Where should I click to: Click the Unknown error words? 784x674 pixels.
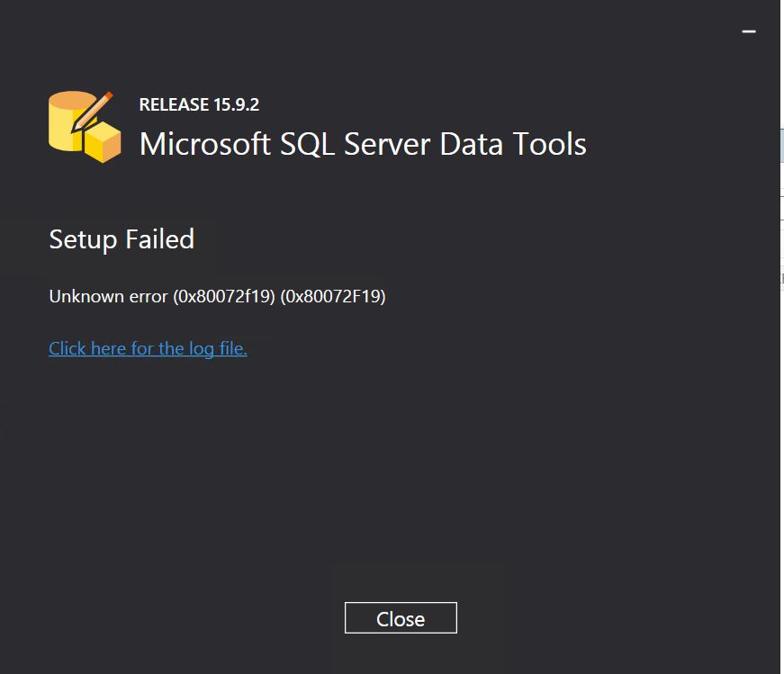108,296
